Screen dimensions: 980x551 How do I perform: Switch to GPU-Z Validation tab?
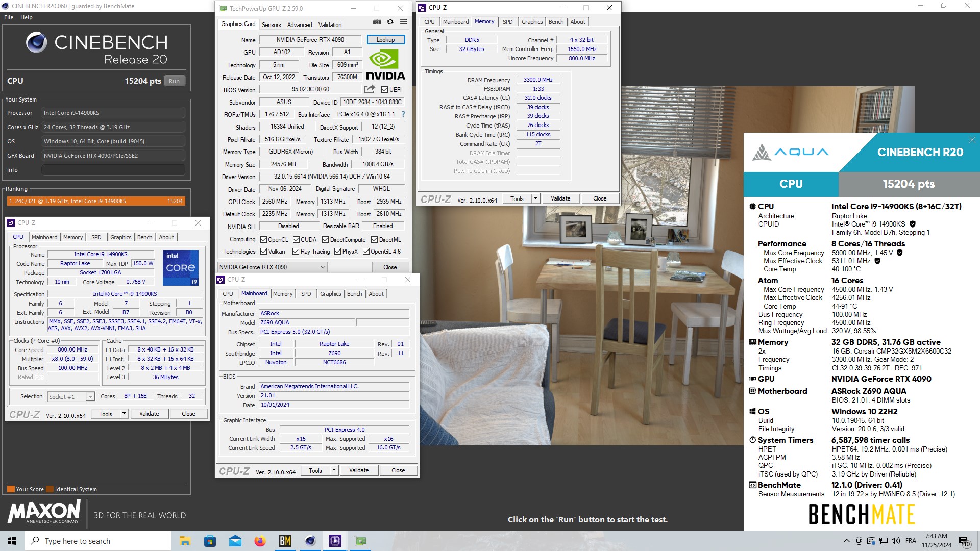click(x=330, y=24)
